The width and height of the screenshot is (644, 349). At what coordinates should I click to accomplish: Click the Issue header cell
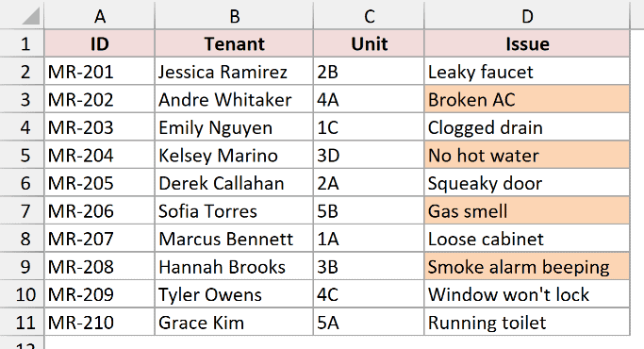527,43
